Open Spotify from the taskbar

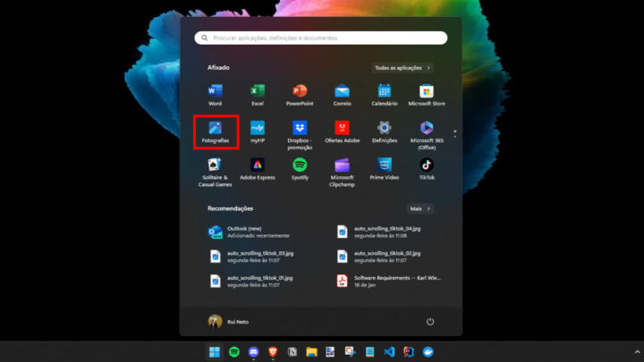pos(234,352)
